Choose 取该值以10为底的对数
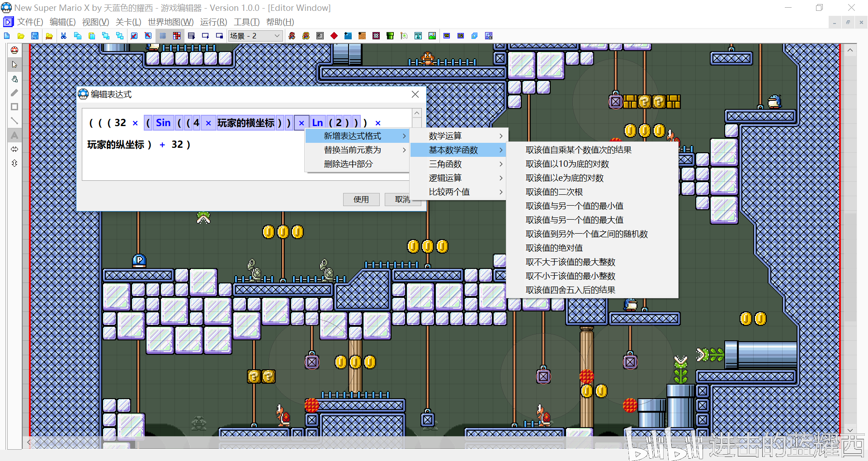The width and height of the screenshot is (868, 461). (x=592, y=164)
